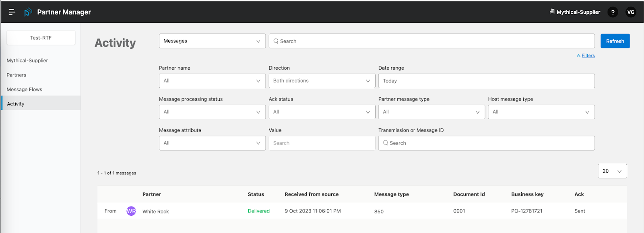Open the VG user avatar menu
This screenshot has height=233, width=644.
[631, 12]
